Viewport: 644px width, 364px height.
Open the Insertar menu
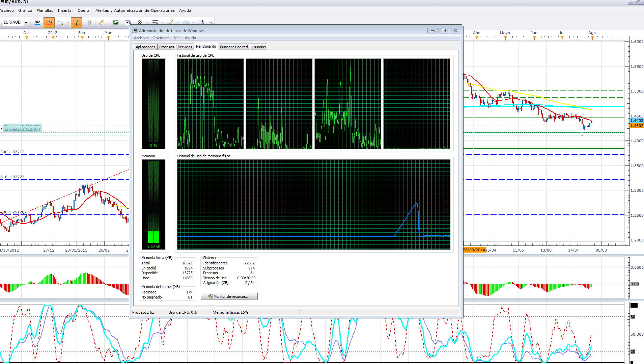pos(65,10)
